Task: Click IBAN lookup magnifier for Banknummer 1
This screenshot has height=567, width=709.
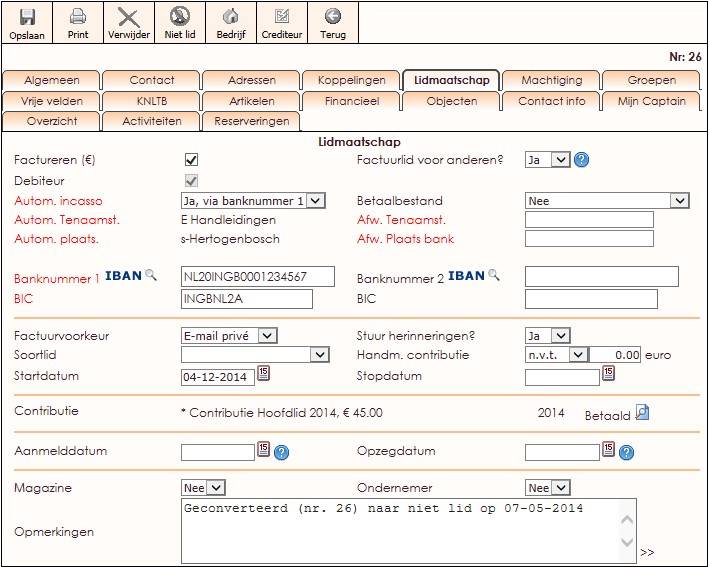Action: pyautogui.click(x=151, y=275)
